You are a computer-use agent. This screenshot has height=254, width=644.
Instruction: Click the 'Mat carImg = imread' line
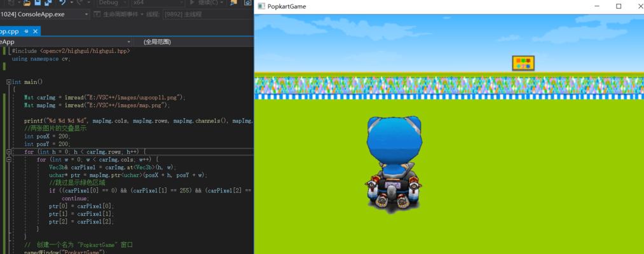click(x=105, y=98)
